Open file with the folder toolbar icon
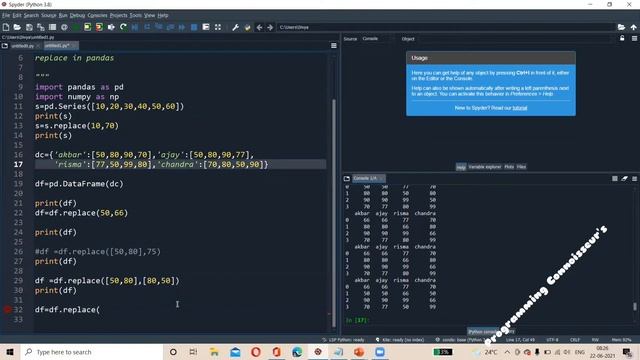 [17, 27]
